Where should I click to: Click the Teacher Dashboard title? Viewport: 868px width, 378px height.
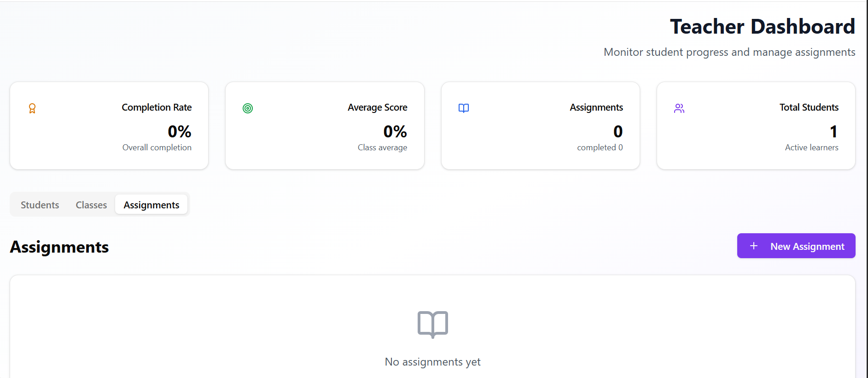click(762, 27)
